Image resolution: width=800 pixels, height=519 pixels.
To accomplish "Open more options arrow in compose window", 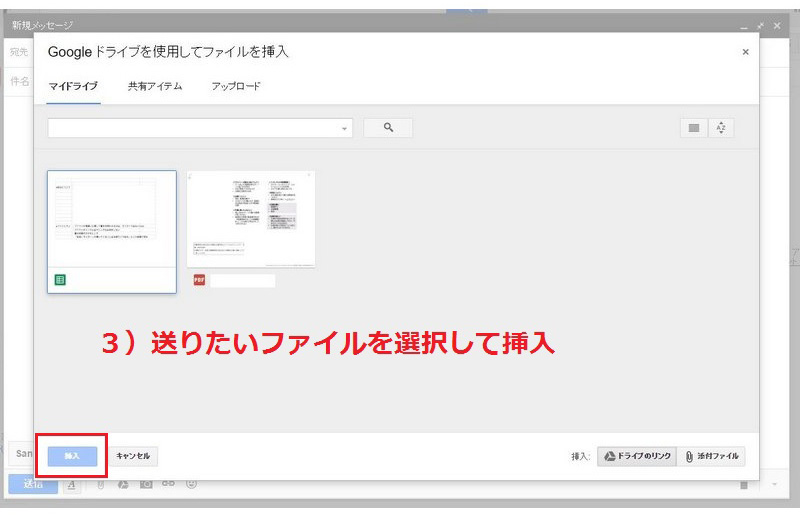I will coord(774,484).
